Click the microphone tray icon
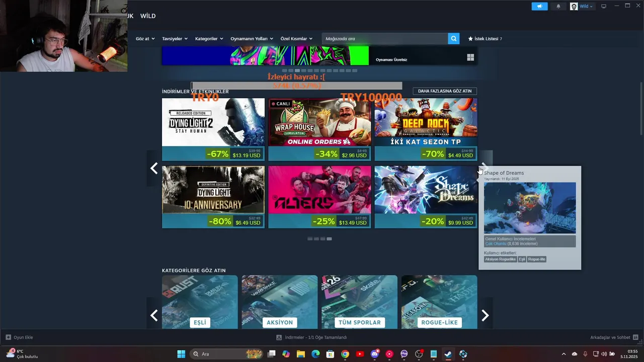 (x=585, y=354)
